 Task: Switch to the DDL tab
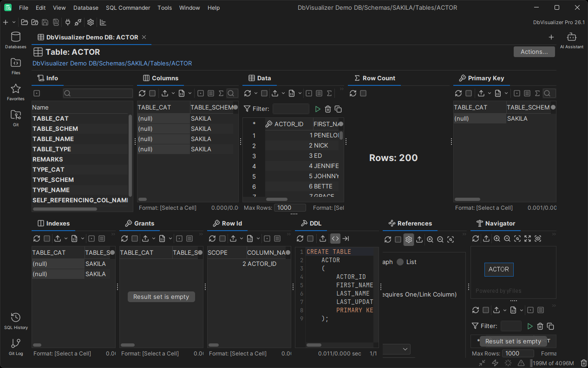pyautogui.click(x=311, y=224)
